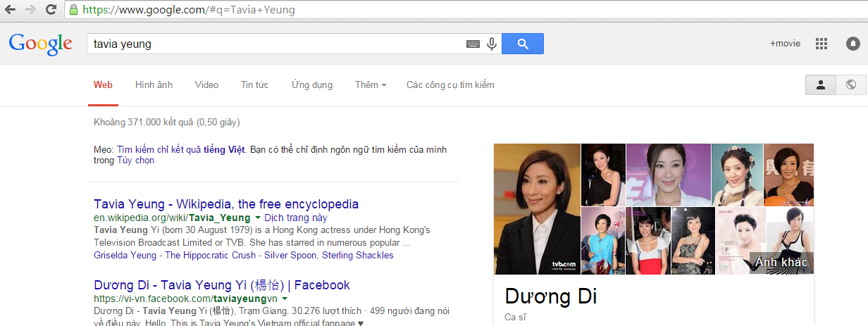Image resolution: width=868 pixels, height=326 pixels.
Task: Click the browser forward arrow
Action: (x=30, y=10)
